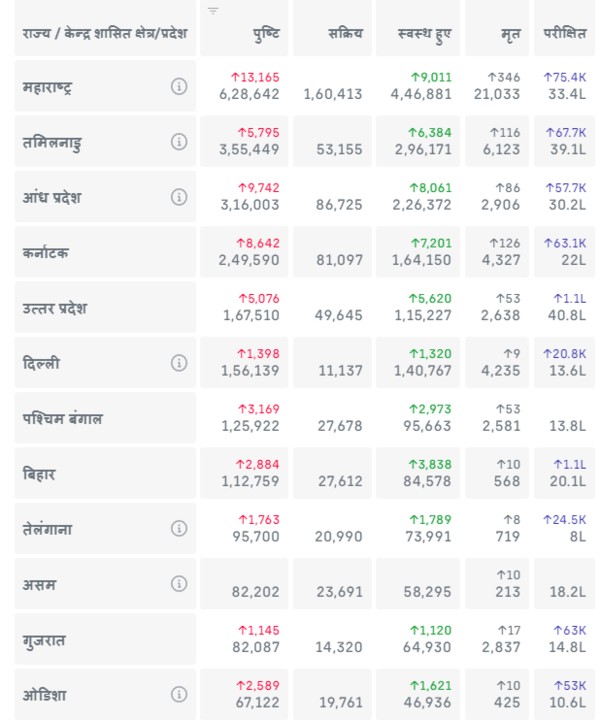Expand the कर्नाटक state row
600x720 pixels.
click(x=60, y=253)
